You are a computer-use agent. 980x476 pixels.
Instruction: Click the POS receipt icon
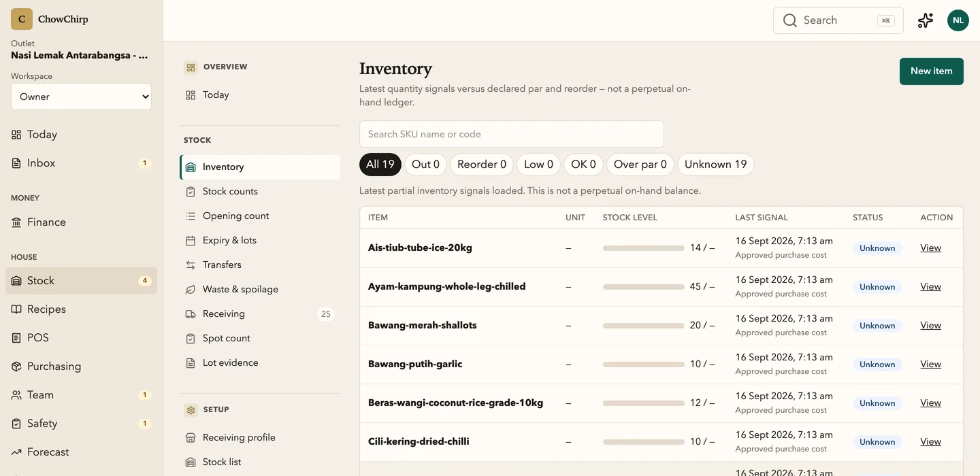[x=16, y=338]
